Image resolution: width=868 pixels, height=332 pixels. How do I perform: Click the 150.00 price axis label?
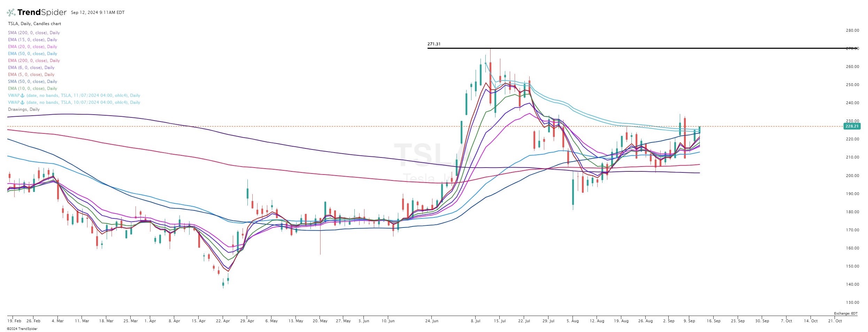coord(852,266)
